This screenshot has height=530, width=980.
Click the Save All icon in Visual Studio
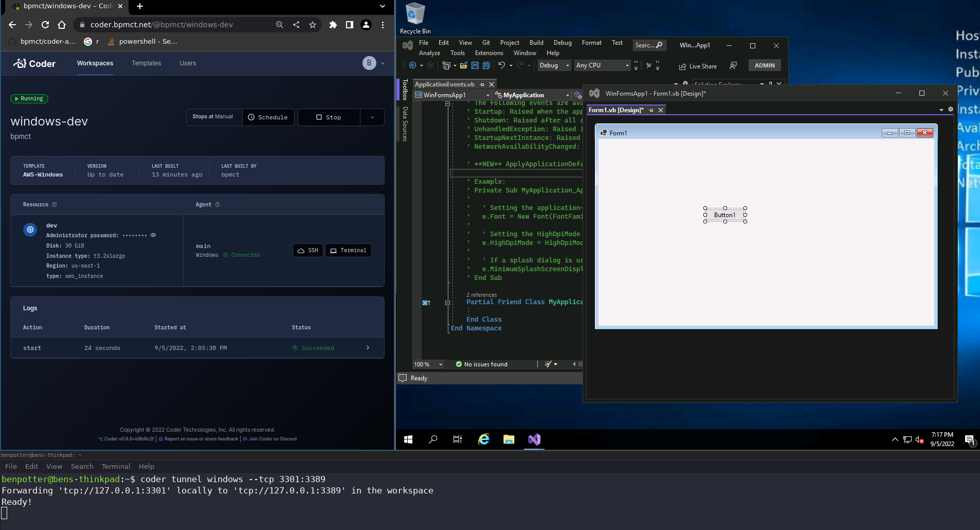486,65
